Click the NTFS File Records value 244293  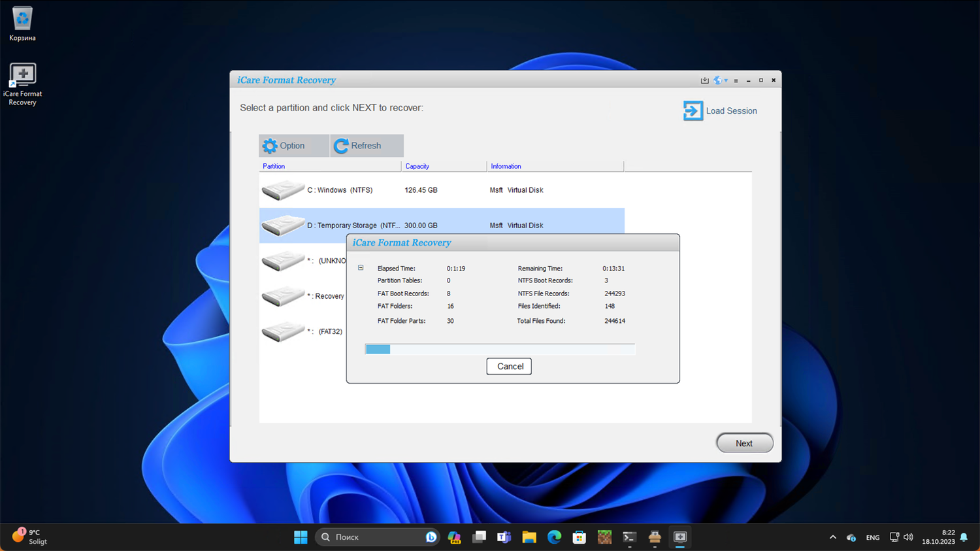click(x=615, y=293)
